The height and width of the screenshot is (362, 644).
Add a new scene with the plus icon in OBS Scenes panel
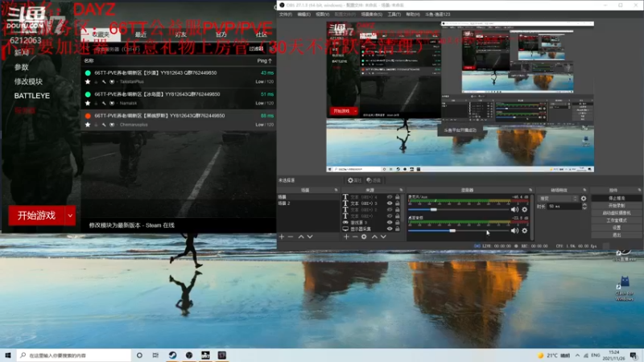click(x=282, y=237)
